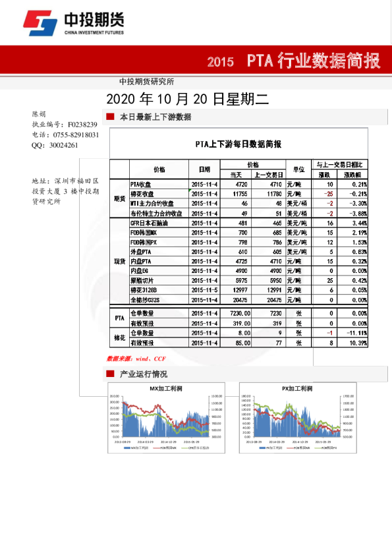The image size is (392, 555).
Task: Select the 聚酯切片 row label
Action: point(142,280)
